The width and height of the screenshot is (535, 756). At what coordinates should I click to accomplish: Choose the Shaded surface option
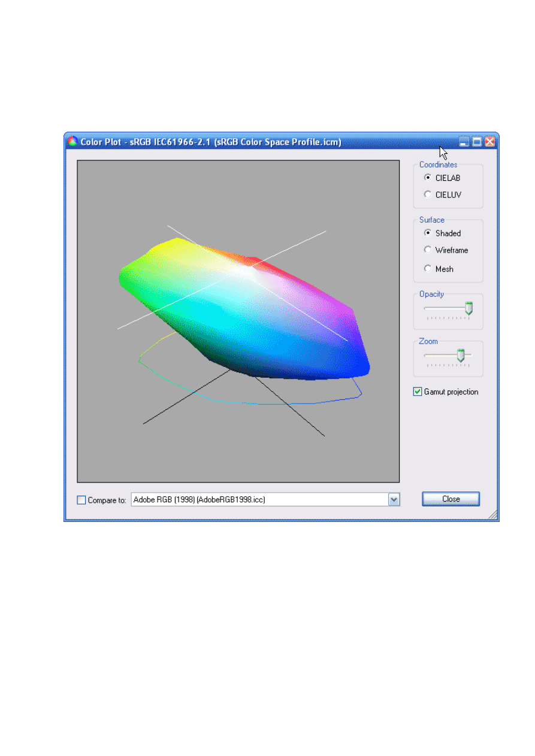click(428, 233)
